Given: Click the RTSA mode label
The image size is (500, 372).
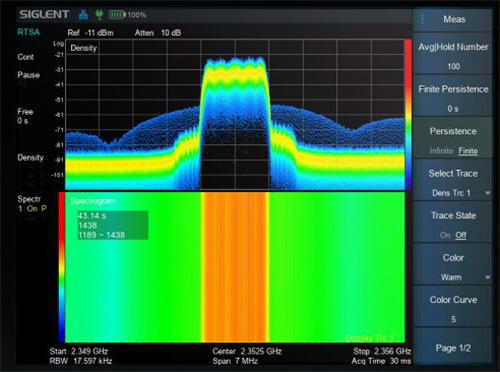Looking at the screenshot, I should 29,32.
